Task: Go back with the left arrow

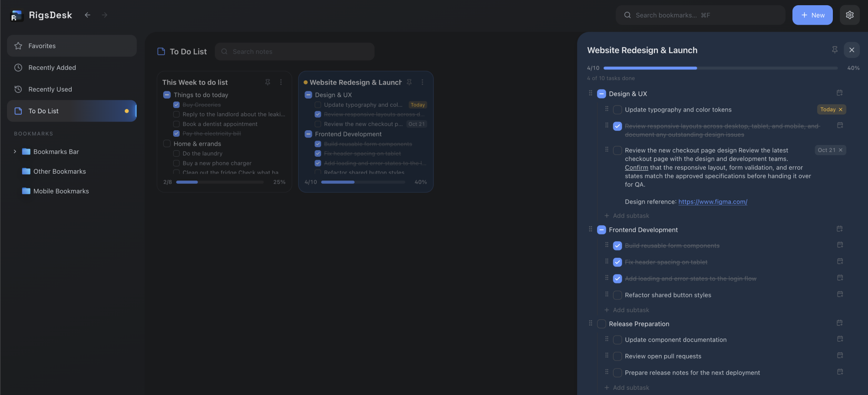Action: pyautogui.click(x=88, y=15)
